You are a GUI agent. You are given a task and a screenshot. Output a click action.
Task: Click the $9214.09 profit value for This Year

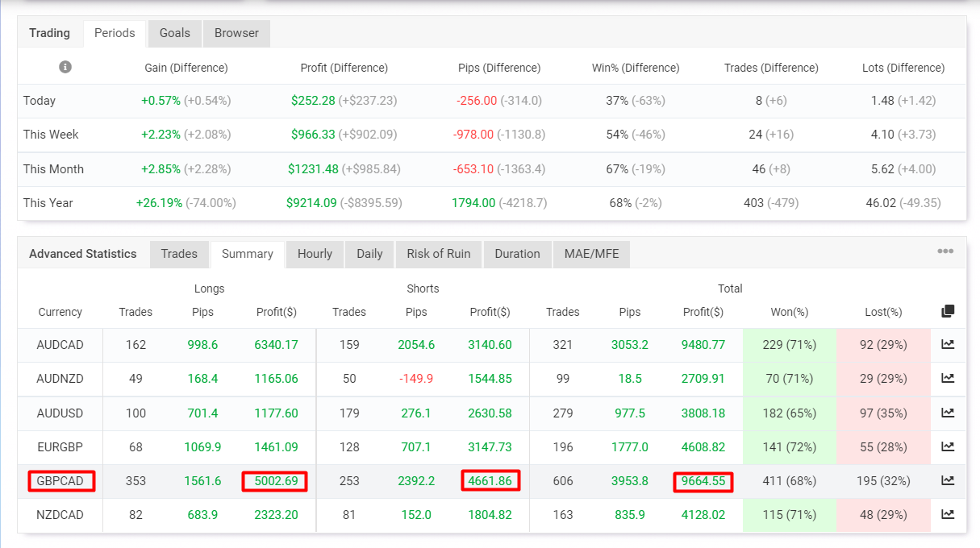point(311,203)
